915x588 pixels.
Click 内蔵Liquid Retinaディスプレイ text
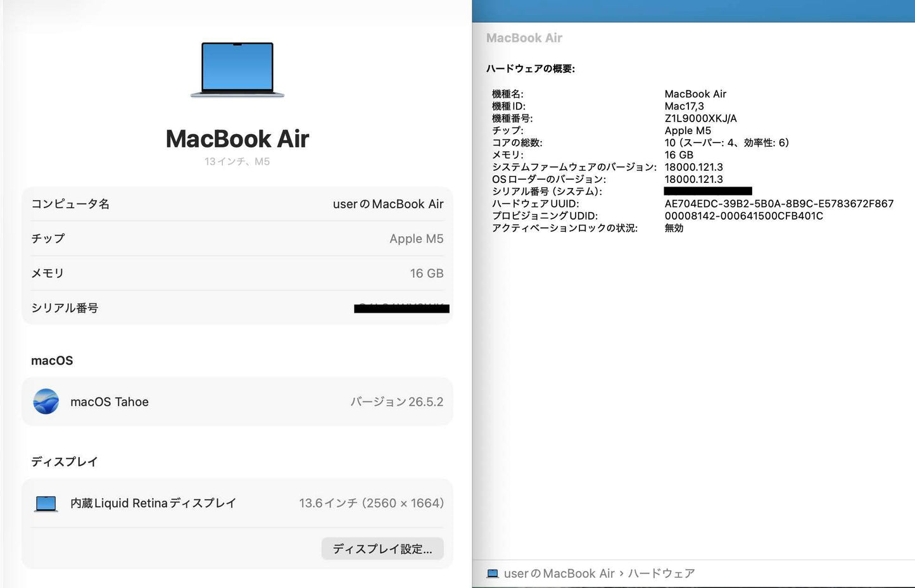pyautogui.click(x=153, y=503)
